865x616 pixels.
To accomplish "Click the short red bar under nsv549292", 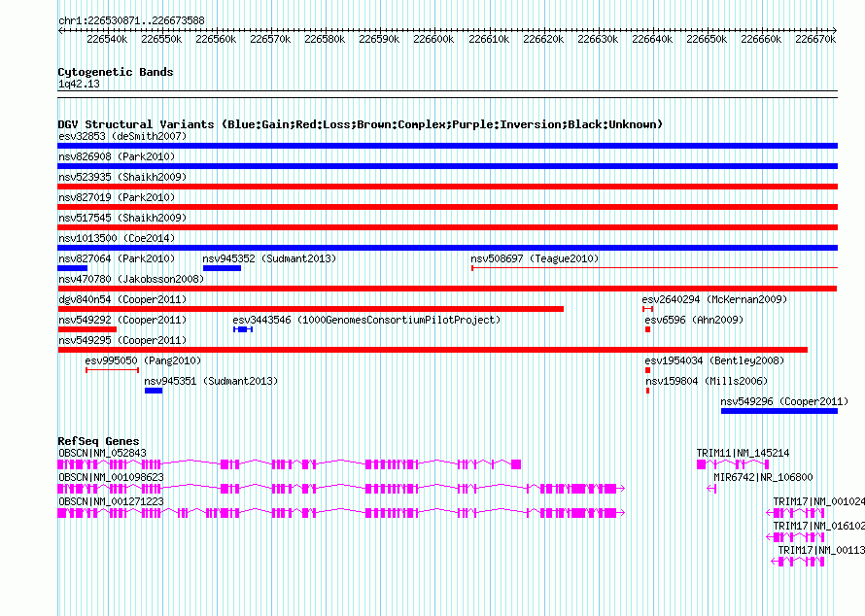I will tap(87, 329).
